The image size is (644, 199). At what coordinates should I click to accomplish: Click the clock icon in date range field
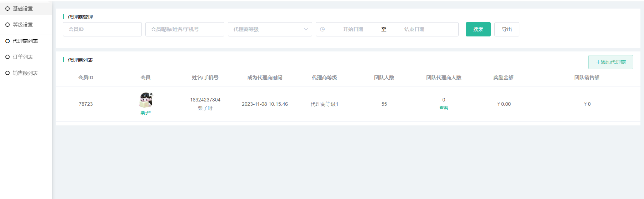tap(323, 29)
